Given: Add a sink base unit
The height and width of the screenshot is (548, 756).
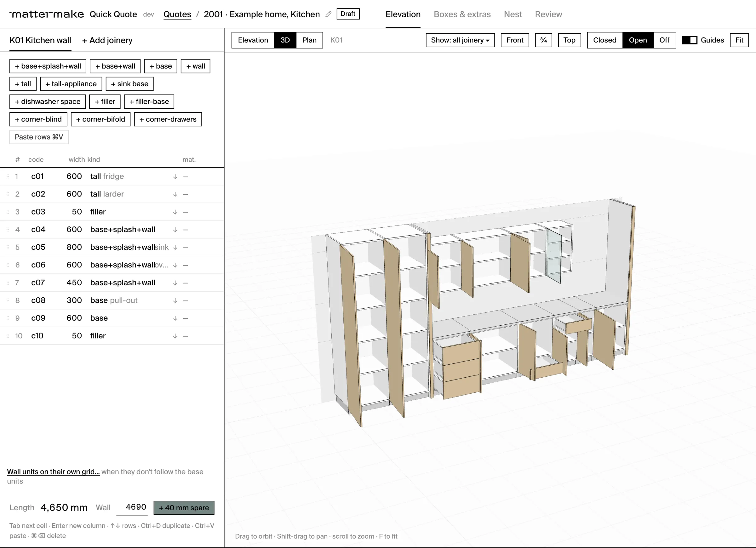Looking at the screenshot, I should tap(130, 84).
